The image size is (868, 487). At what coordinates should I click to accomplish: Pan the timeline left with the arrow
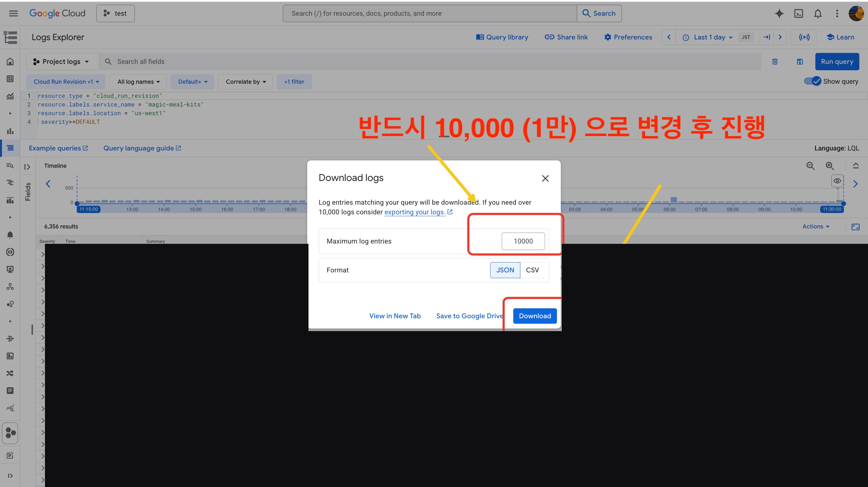tap(48, 184)
